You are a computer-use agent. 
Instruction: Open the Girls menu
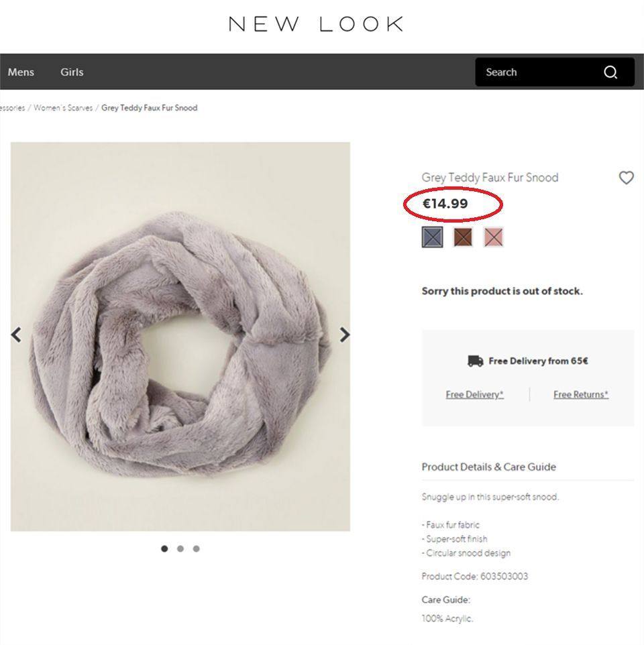[x=72, y=72]
